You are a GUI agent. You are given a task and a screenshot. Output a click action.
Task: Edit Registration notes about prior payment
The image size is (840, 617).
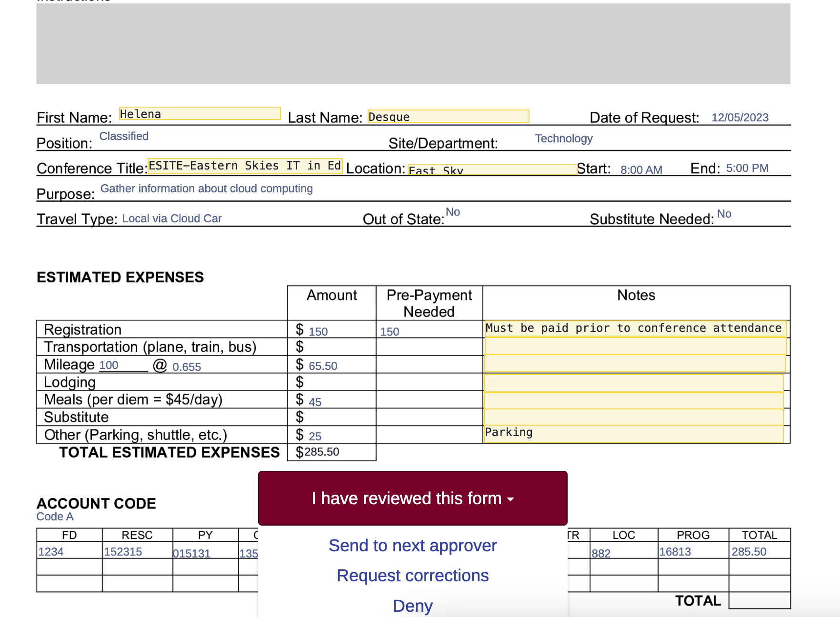pyautogui.click(x=635, y=328)
